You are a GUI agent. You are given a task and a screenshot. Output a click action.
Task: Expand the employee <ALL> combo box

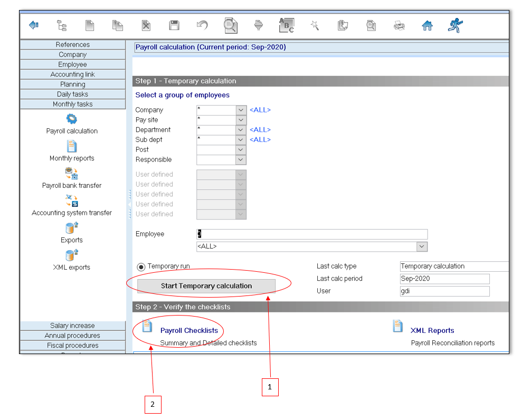pyautogui.click(x=421, y=246)
